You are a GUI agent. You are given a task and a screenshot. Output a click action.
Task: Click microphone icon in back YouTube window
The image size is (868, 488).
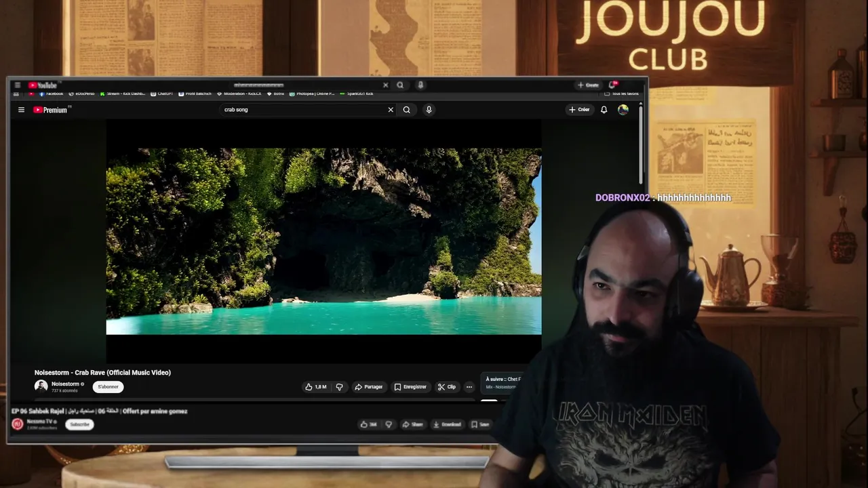(420, 85)
